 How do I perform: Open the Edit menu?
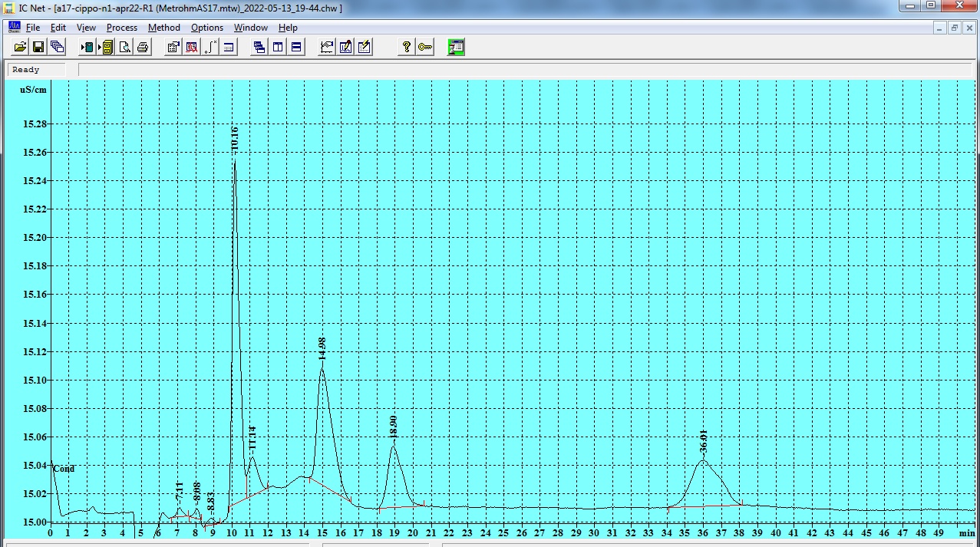pyautogui.click(x=58, y=28)
